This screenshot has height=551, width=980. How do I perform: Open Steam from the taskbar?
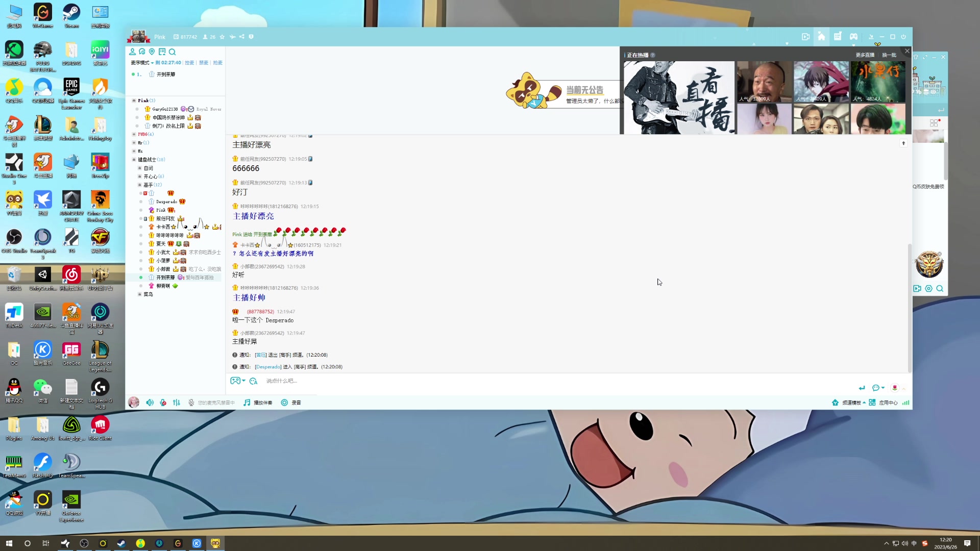[x=121, y=543]
